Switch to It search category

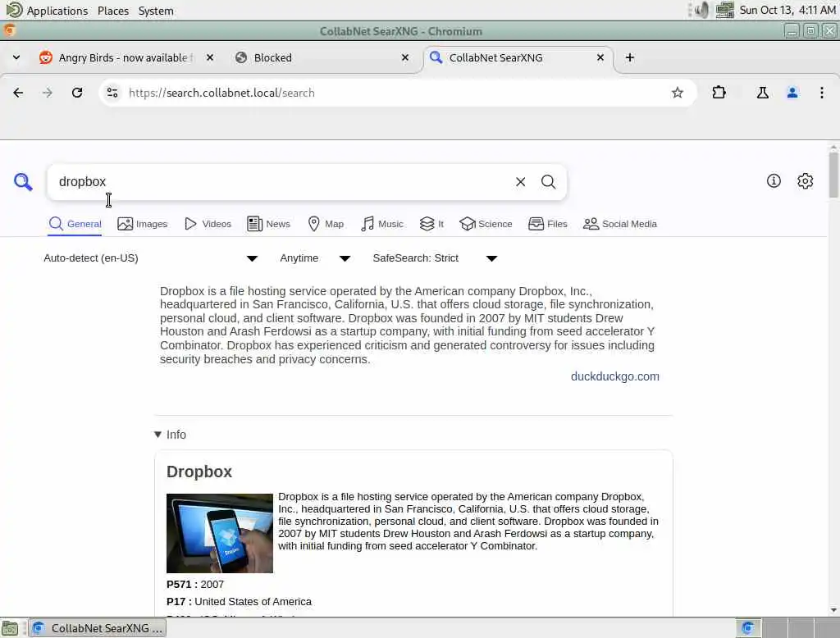[x=431, y=224]
